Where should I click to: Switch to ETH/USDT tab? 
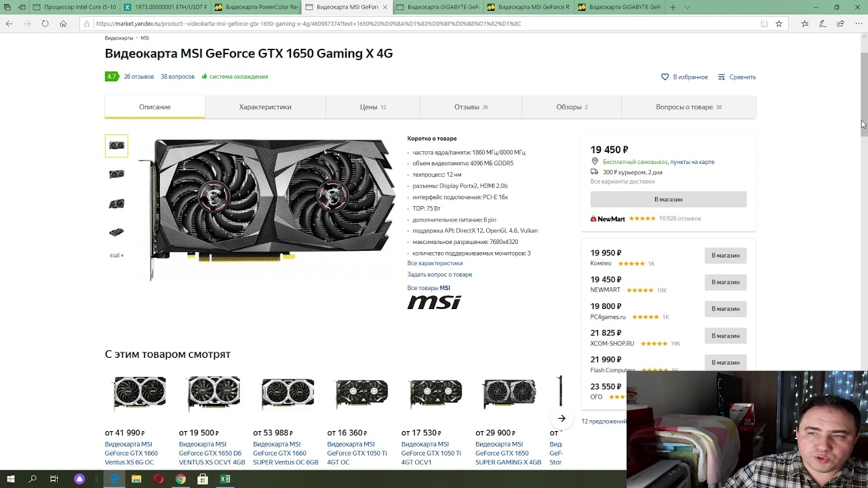pos(166,7)
